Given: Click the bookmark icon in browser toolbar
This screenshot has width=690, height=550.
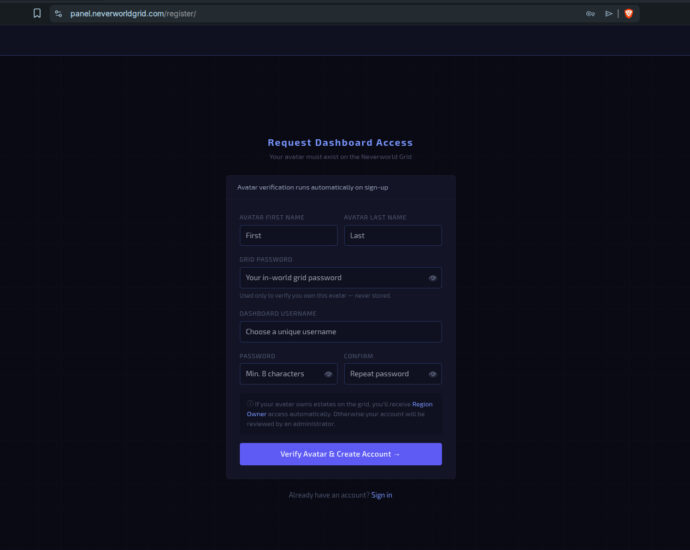Looking at the screenshot, I should tap(37, 14).
